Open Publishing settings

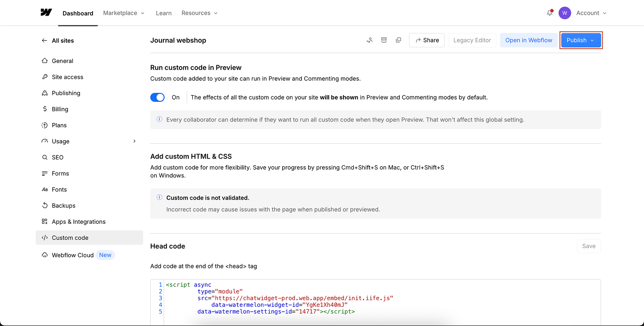point(89,93)
